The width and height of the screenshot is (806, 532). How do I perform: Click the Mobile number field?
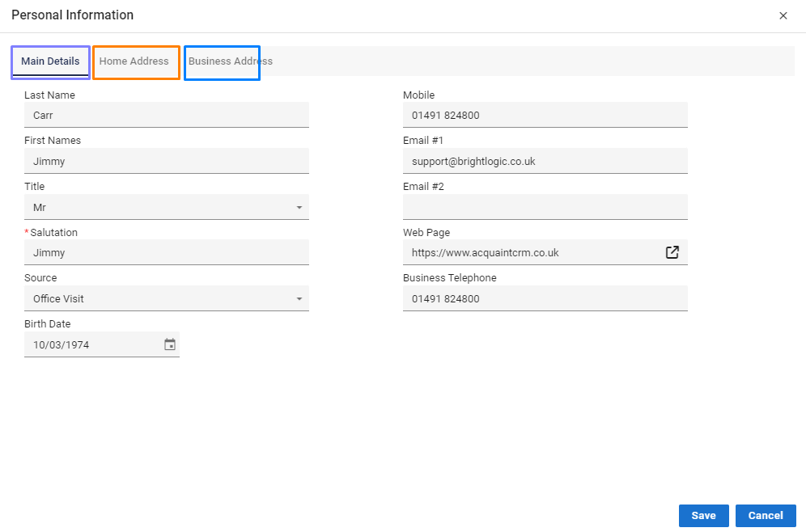545,115
